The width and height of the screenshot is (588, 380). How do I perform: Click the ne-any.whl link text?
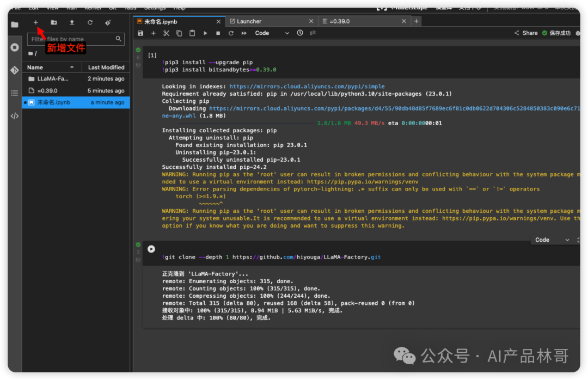(x=179, y=115)
